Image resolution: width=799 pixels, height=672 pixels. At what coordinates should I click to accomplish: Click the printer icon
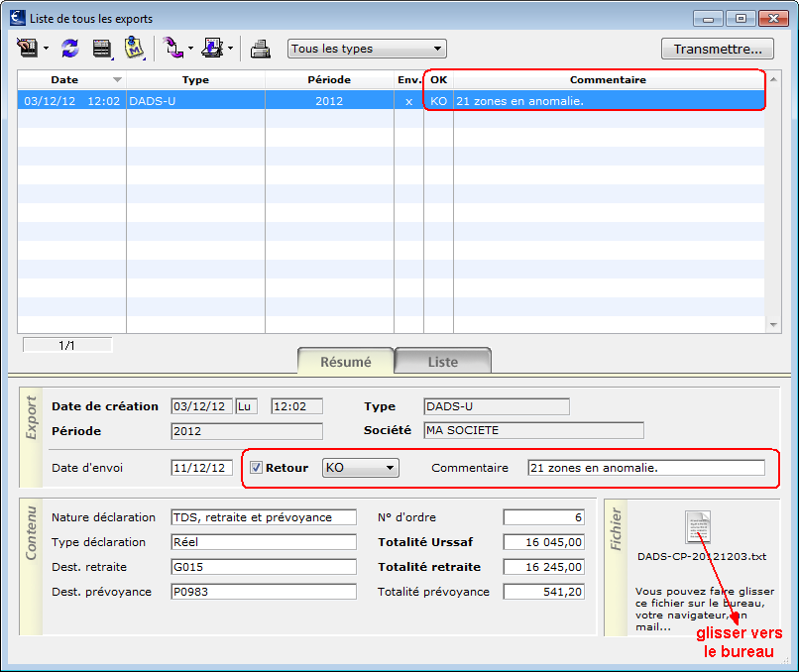coord(261,49)
